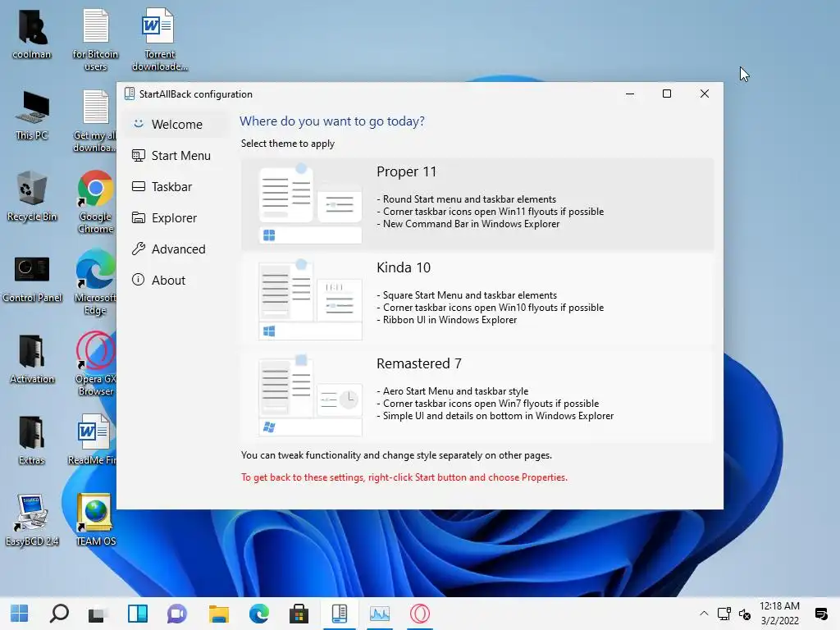Open the Windows Start button

tap(20, 614)
